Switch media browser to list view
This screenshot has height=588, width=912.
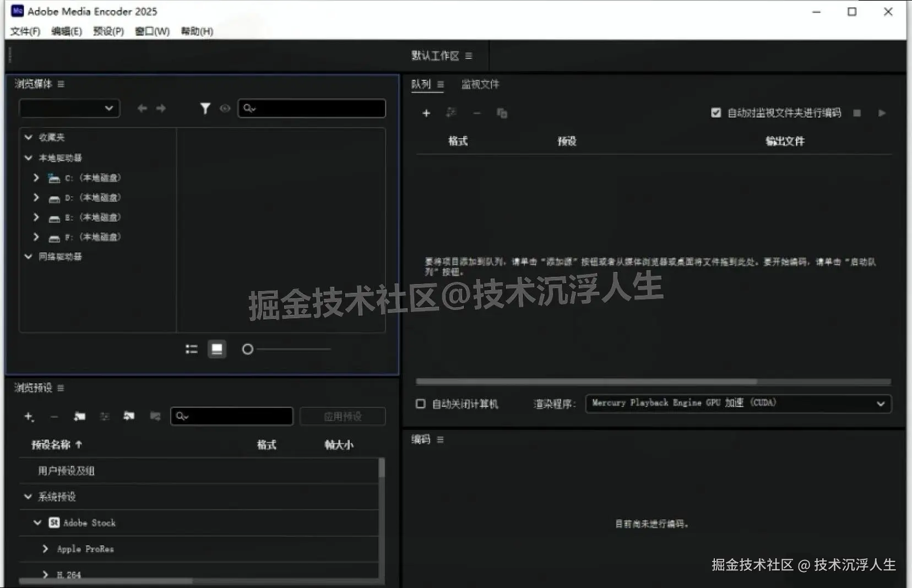tap(191, 349)
